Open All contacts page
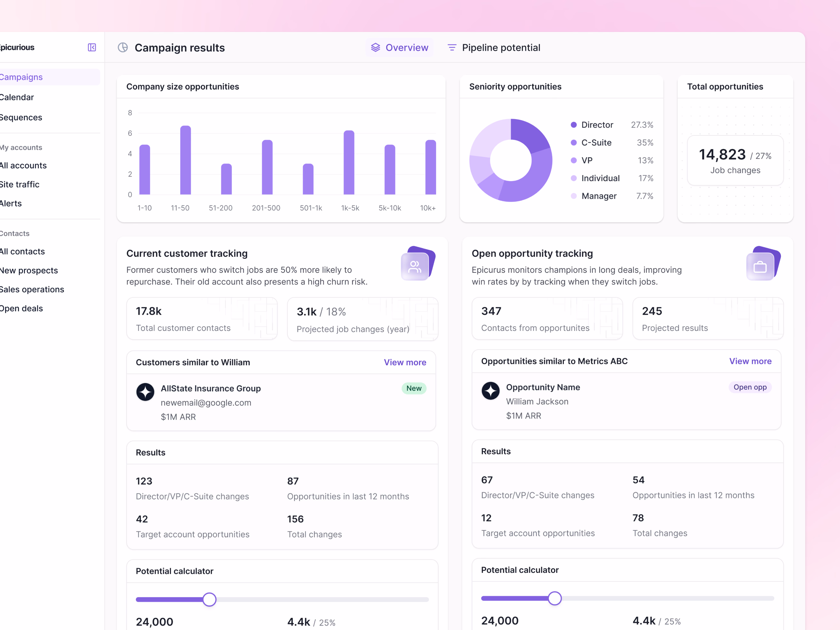The width and height of the screenshot is (840, 630). tap(22, 252)
